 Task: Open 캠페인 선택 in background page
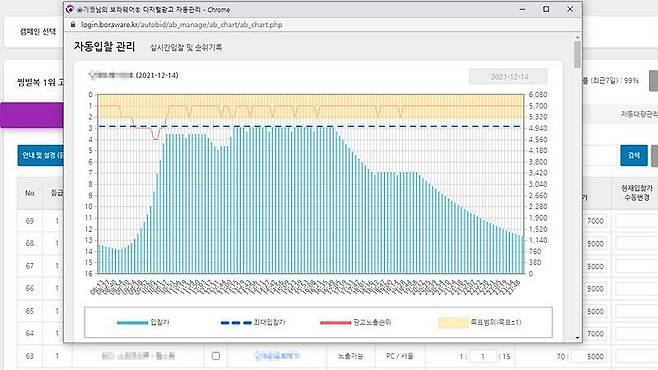click(x=38, y=31)
